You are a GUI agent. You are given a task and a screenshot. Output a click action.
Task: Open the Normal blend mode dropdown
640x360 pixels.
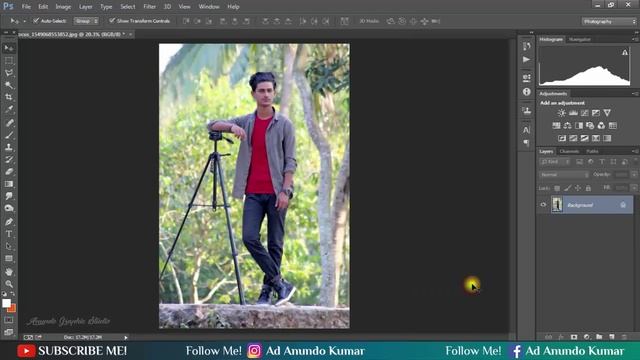pyautogui.click(x=564, y=175)
